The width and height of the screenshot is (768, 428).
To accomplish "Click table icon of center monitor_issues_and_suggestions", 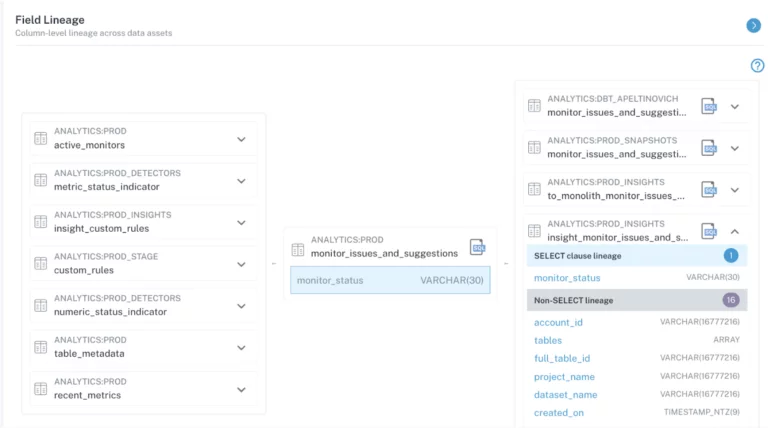I will tap(298, 250).
